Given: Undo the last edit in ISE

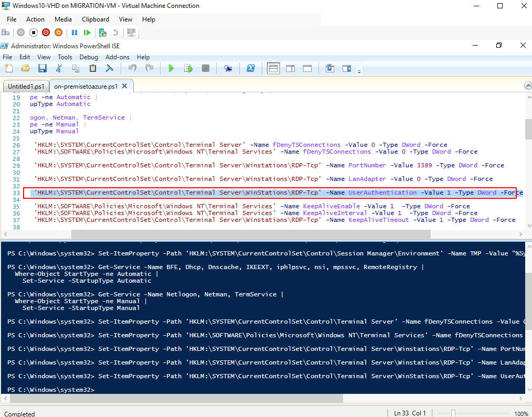Looking at the screenshot, I should click(x=132, y=68).
